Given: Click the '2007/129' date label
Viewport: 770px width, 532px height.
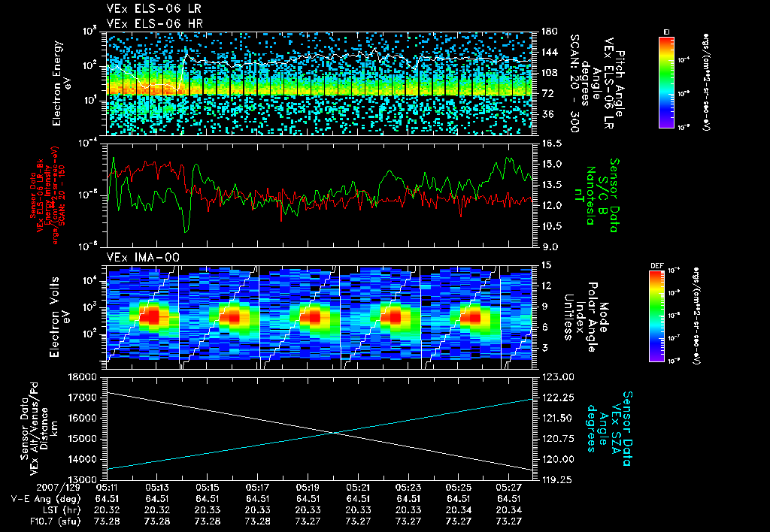Looking at the screenshot, I should pos(58,488).
